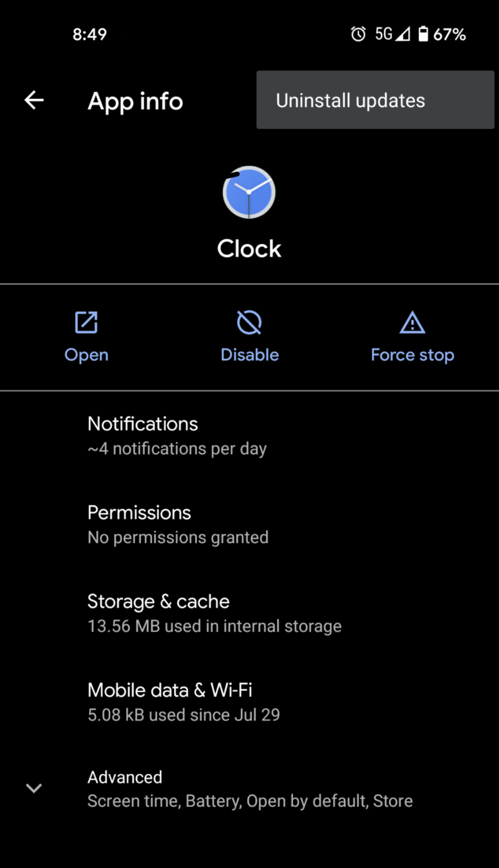Tap the Clock app icon
Viewport: 499px width, 868px height.
pos(249,192)
